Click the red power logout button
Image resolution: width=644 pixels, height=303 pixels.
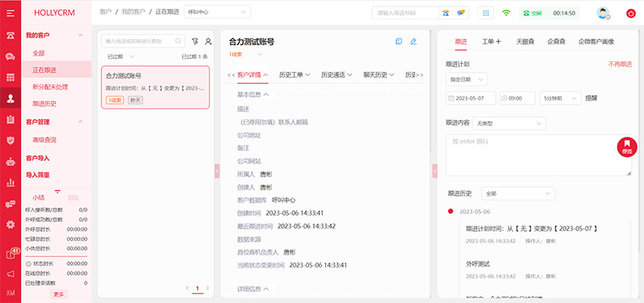click(x=631, y=13)
